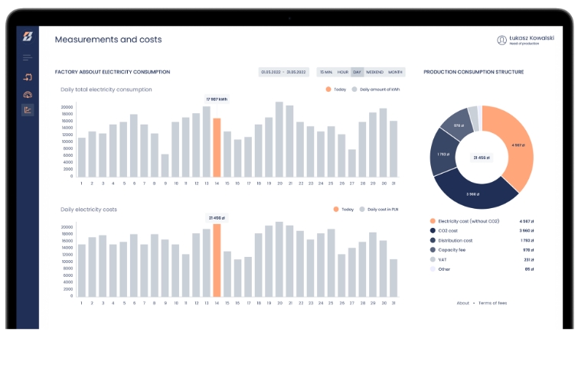The width and height of the screenshot is (588, 387).
Task: Select the chart analytics sidebar icon
Action: [28, 110]
